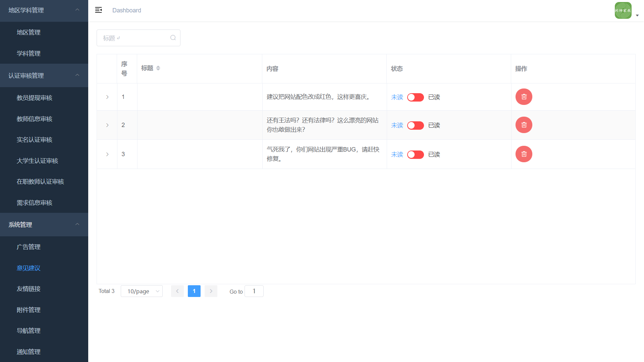644x362 pixels.
Task: Open 教员提现审核 menu item
Action: [35, 98]
